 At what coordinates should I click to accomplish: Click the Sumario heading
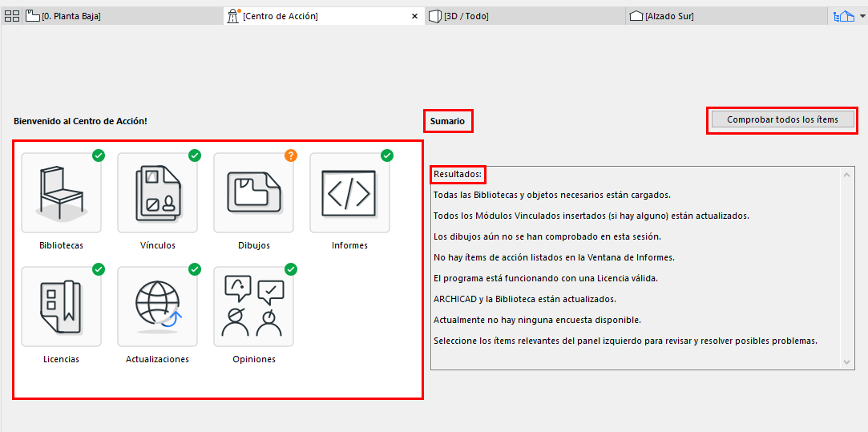(x=448, y=120)
